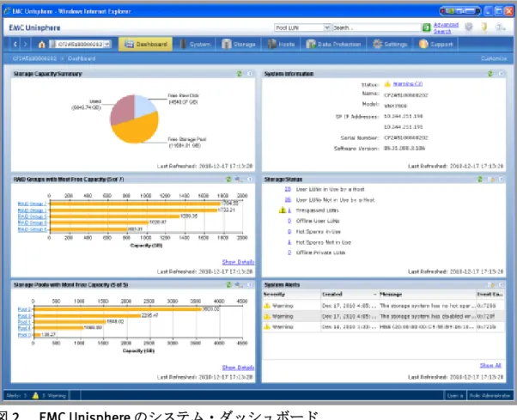Open the Settings tab

tap(390, 44)
